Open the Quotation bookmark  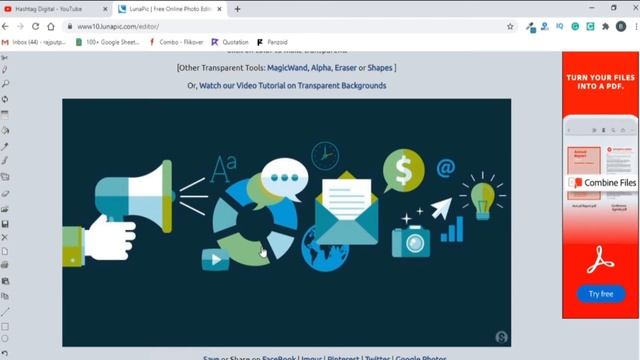pyautogui.click(x=230, y=42)
